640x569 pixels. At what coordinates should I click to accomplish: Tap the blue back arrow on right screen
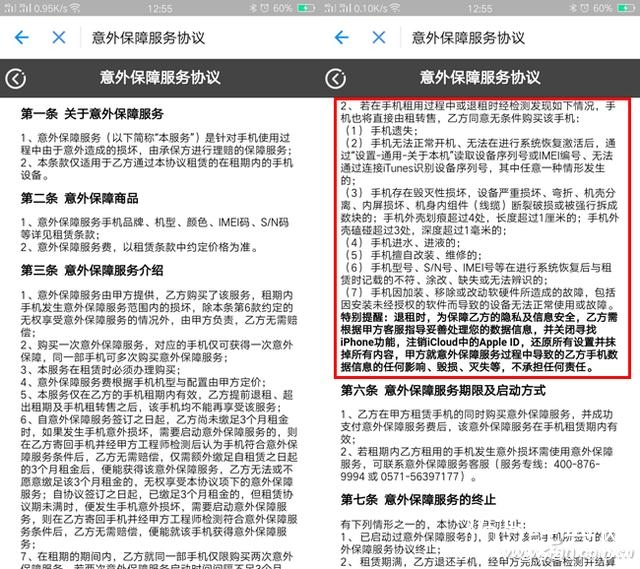click(342, 38)
